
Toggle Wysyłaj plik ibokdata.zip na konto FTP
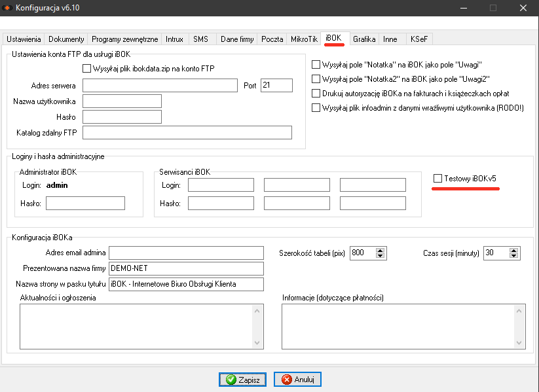87,68
